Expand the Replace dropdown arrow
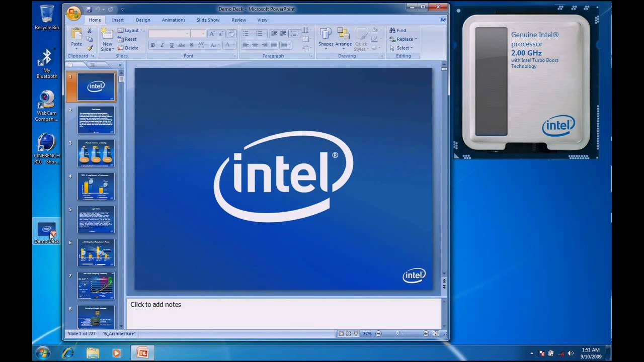The width and height of the screenshot is (644, 362). [x=416, y=39]
